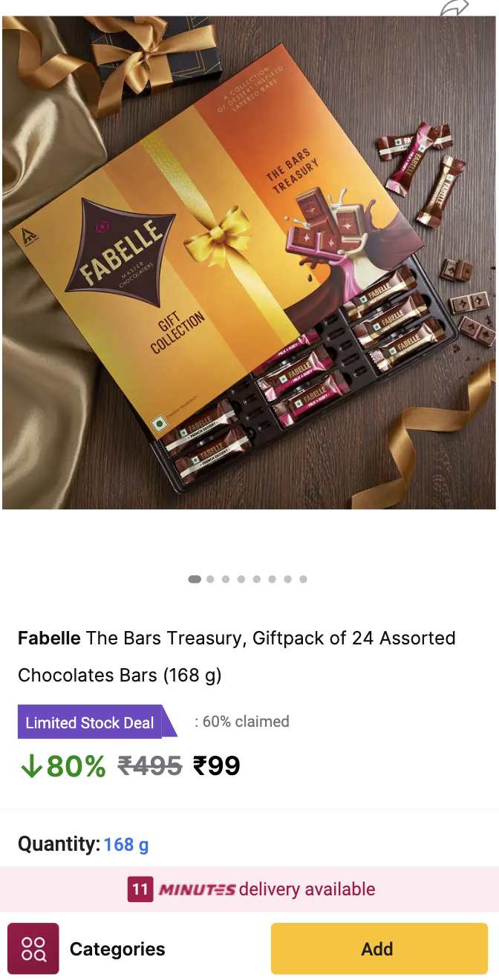Image resolution: width=499 pixels, height=980 pixels.
Task: Tap the delivery available banner text
Action: click(307, 889)
